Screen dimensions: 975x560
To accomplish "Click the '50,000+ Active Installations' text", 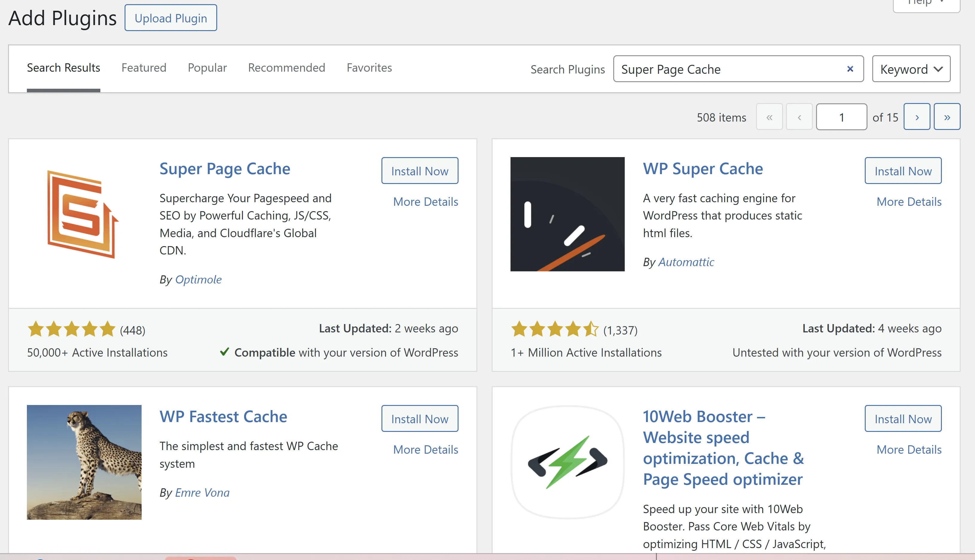I will click(x=97, y=352).
